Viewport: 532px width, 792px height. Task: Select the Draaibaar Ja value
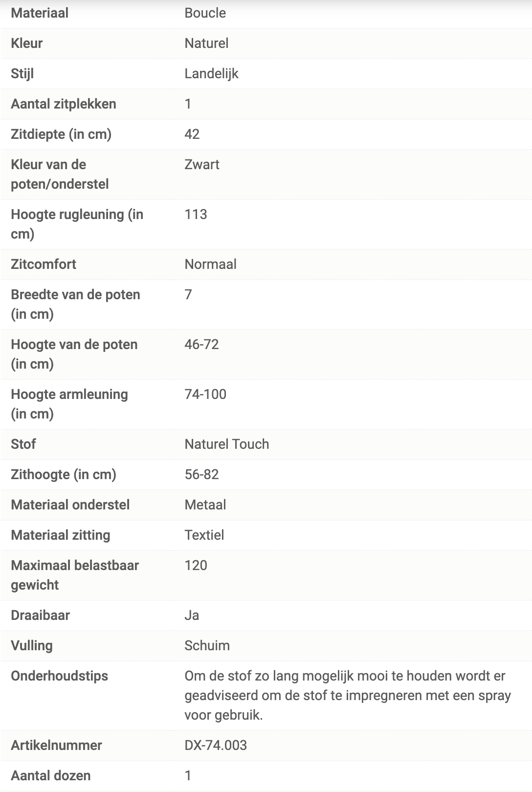click(192, 615)
